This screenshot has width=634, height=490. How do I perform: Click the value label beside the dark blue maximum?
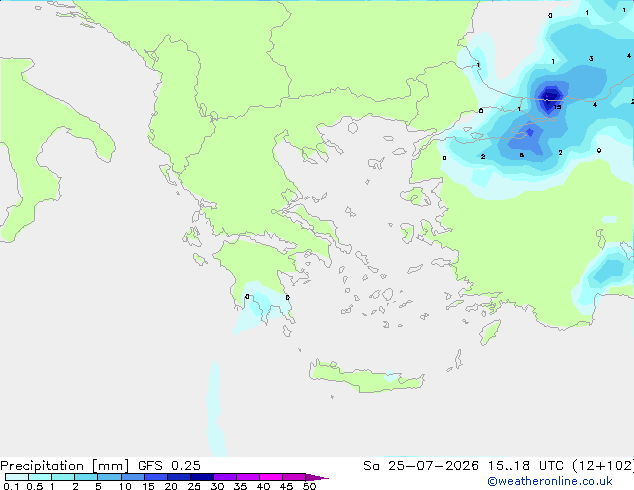point(558,107)
